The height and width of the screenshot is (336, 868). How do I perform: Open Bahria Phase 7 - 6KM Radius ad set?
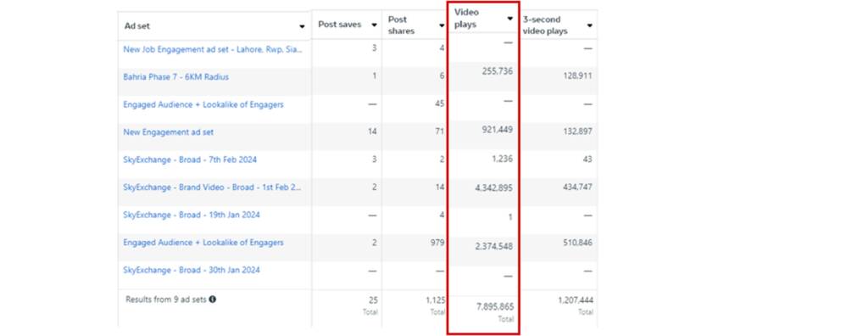point(176,77)
